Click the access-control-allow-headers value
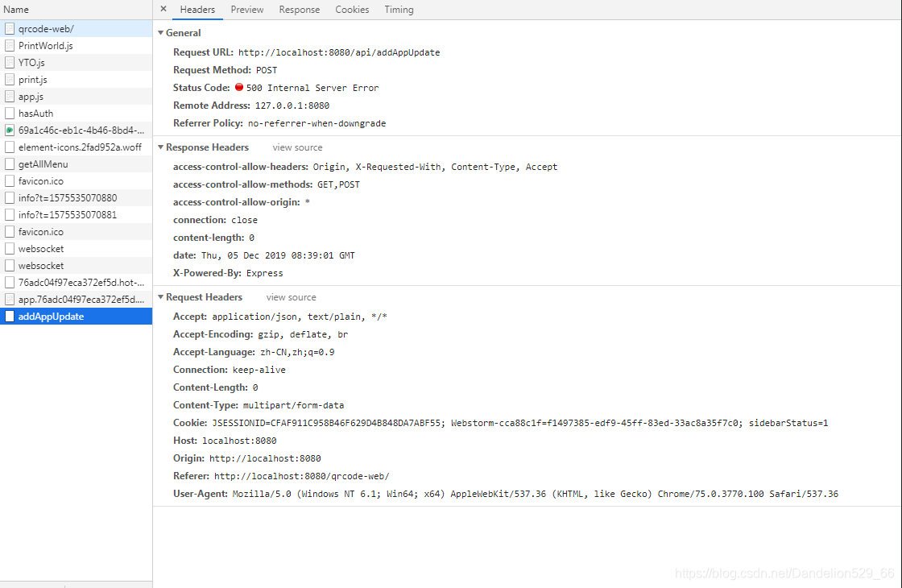The height and width of the screenshot is (588, 902). click(435, 167)
